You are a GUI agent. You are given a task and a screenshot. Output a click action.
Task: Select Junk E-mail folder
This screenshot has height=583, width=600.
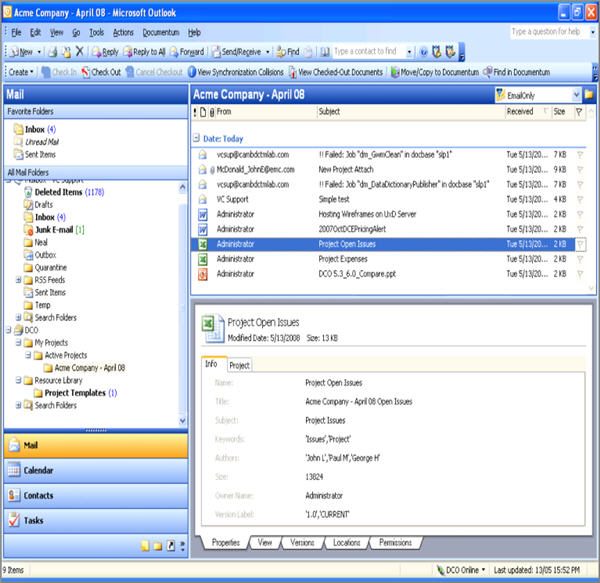coord(54,230)
